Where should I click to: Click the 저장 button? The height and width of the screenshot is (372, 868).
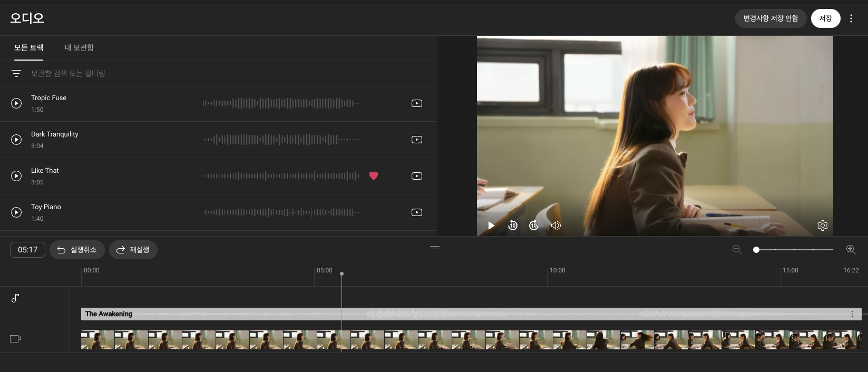pyautogui.click(x=825, y=18)
